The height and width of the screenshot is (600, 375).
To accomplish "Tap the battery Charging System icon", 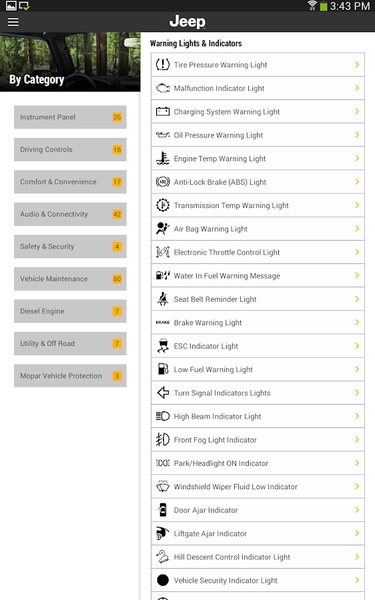I will point(163,111).
